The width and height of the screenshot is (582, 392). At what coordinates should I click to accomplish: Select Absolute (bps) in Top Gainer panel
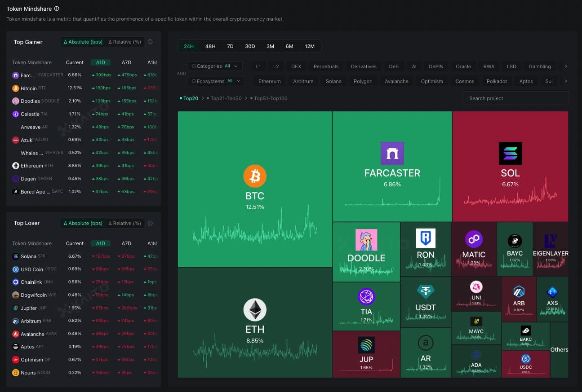83,42
